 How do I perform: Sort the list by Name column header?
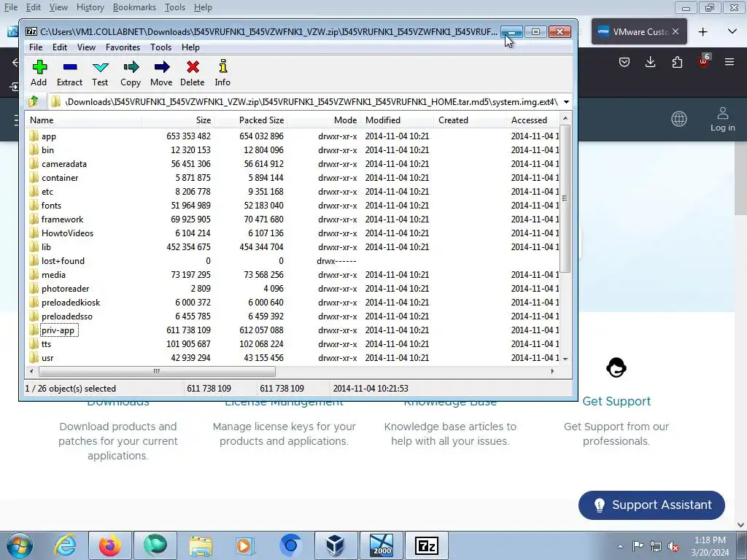pos(83,120)
